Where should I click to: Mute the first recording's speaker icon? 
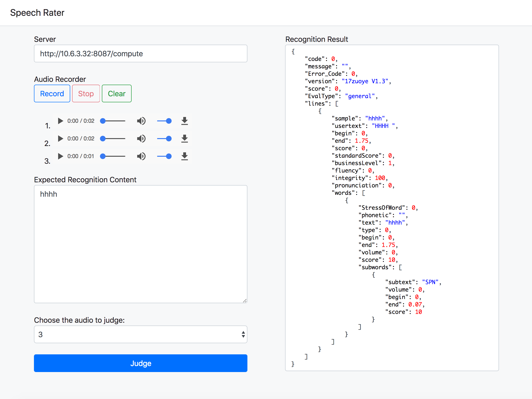pos(141,121)
